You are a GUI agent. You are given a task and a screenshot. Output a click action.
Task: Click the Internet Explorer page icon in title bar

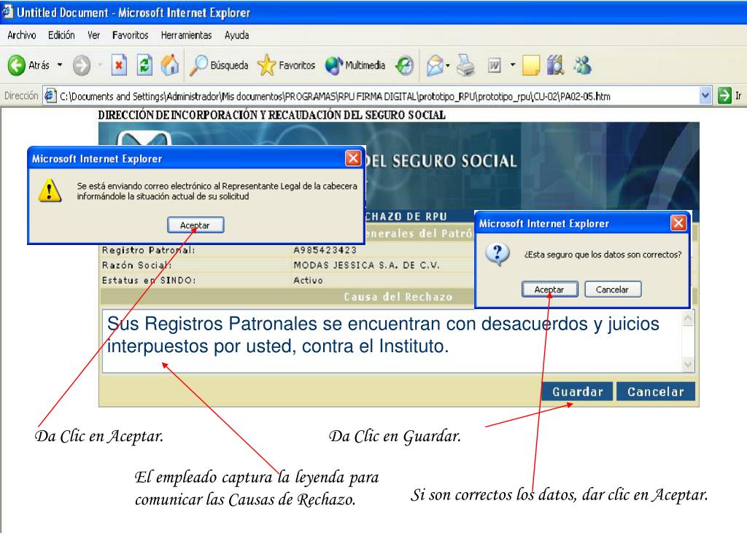pos(7,12)
